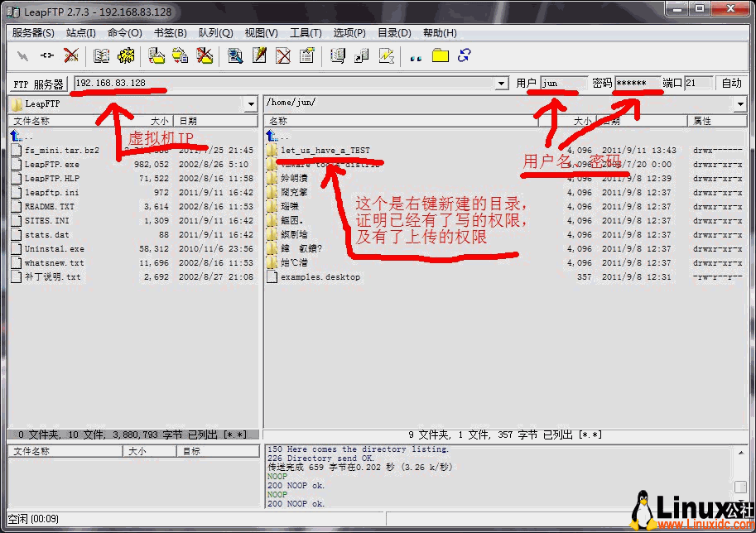756x533 pixels.
Task: Click the log panel vertical scrollbar
Action: [740, 476]
